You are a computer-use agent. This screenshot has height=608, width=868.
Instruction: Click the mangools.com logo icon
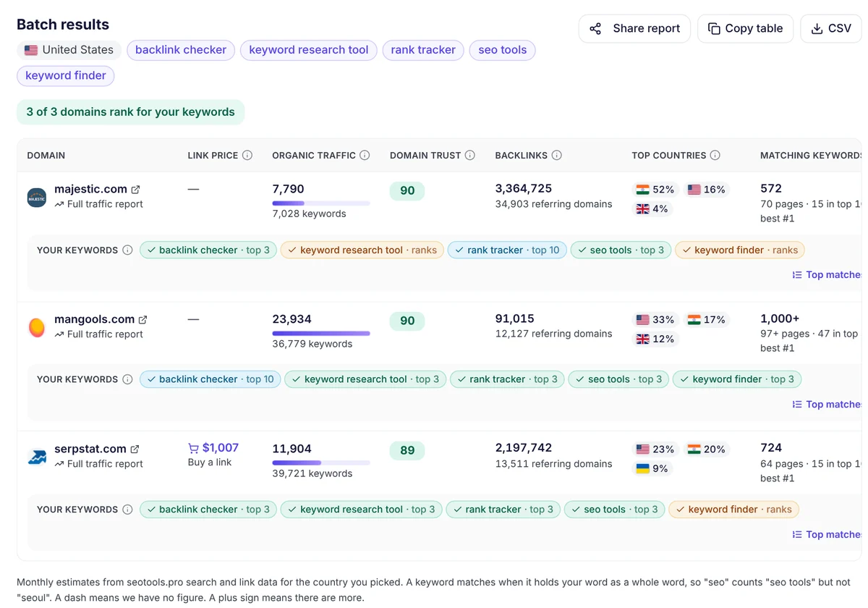coord(37,328)
